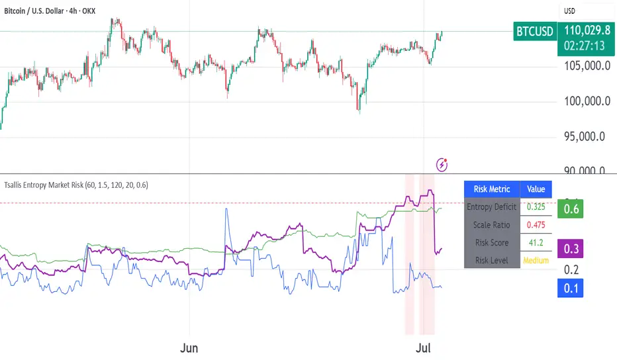Click the BTCUSD symbol label
617x364 pixels.
tap(534, 31)
